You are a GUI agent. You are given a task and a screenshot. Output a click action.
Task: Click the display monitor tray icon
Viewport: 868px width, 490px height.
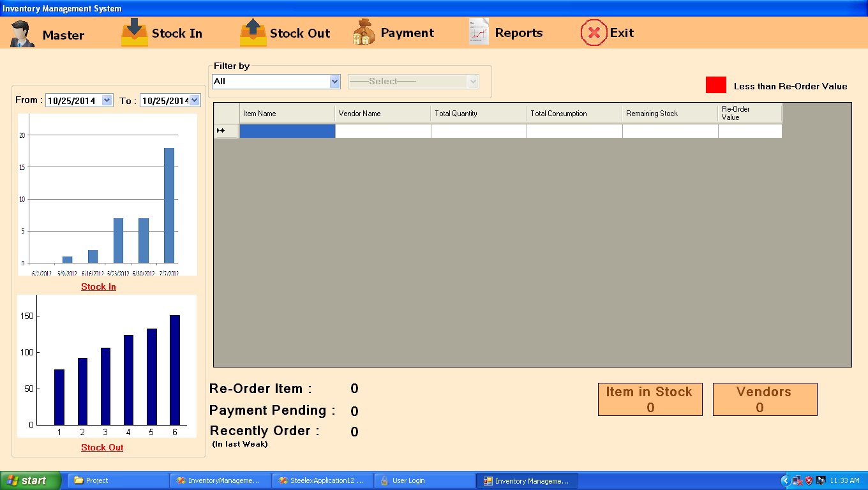click(x=821, y=480)
